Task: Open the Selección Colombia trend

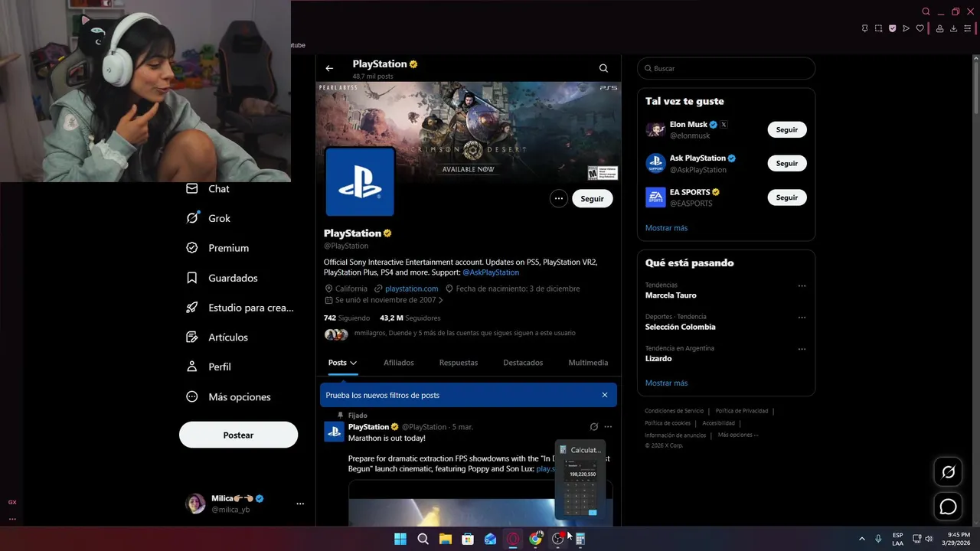Action: (x=680, y=327)
